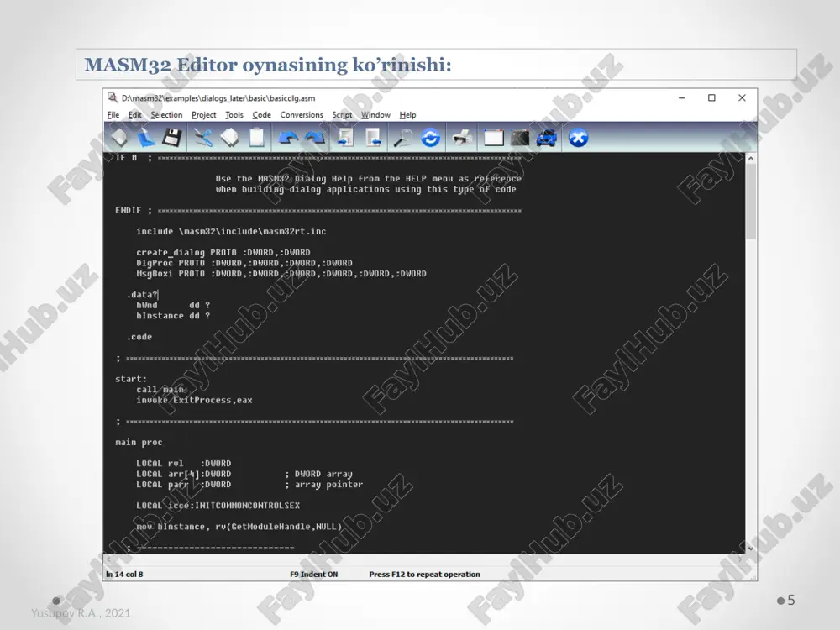Image resolution: width=840 pixels, height=630 pixels.
Task: Click the page with right-bottom arrow icon
Action: tap(373, 138)
